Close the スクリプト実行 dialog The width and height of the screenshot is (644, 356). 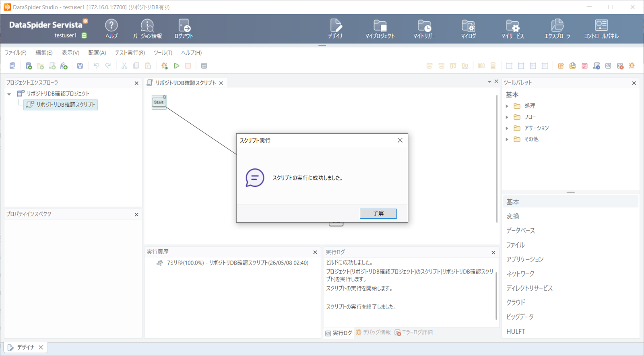[400, 140]
